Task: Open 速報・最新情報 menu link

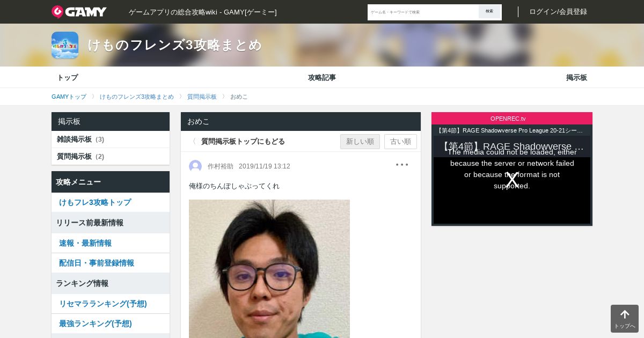Action: (111, 243)
